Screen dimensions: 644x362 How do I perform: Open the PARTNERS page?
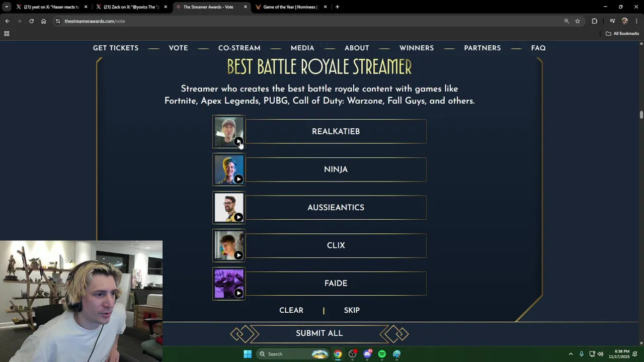point(482,48)
